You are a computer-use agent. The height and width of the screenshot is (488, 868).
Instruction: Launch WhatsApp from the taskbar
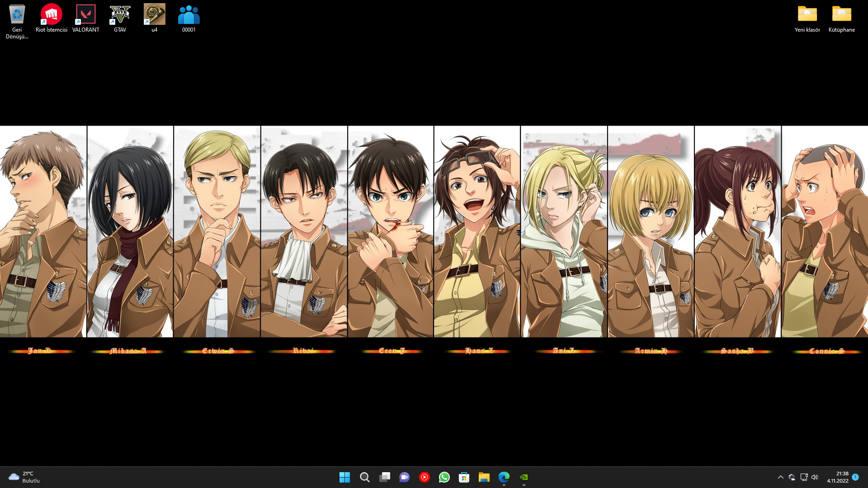444,477
